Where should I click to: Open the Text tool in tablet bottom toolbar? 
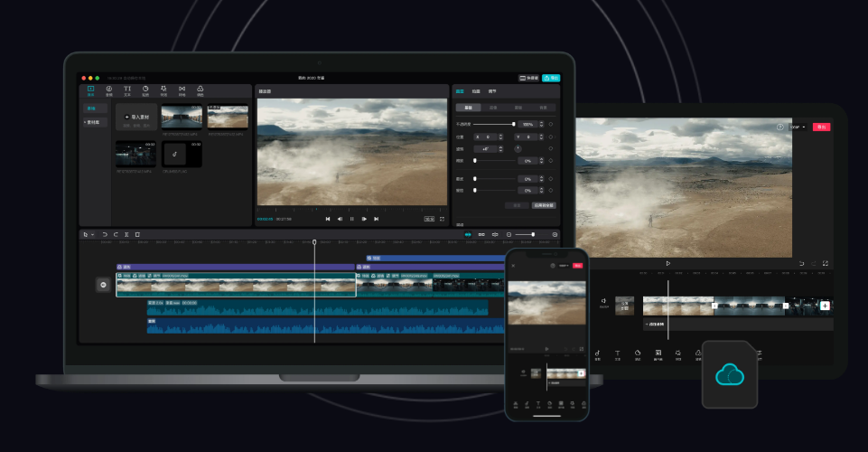tap(617, 355)
